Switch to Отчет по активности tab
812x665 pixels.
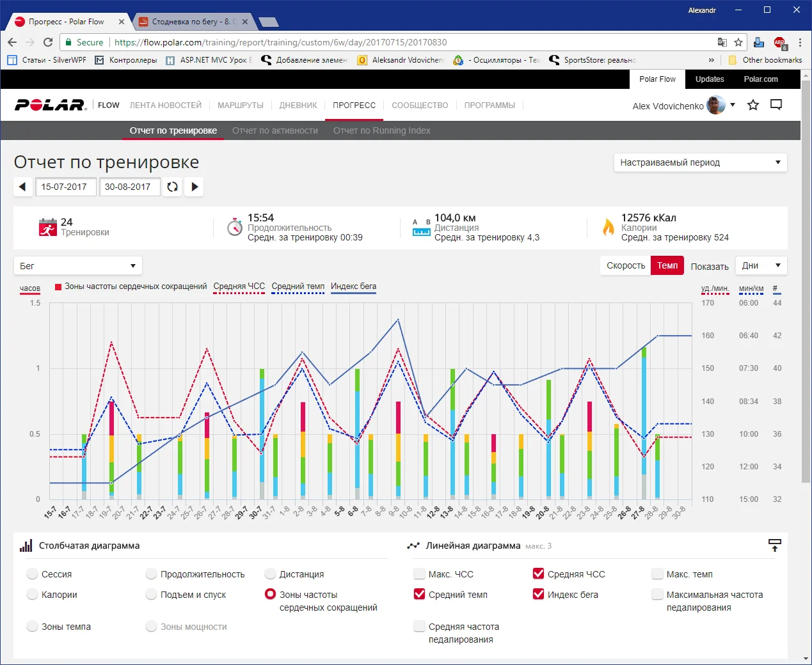[275, 130]
